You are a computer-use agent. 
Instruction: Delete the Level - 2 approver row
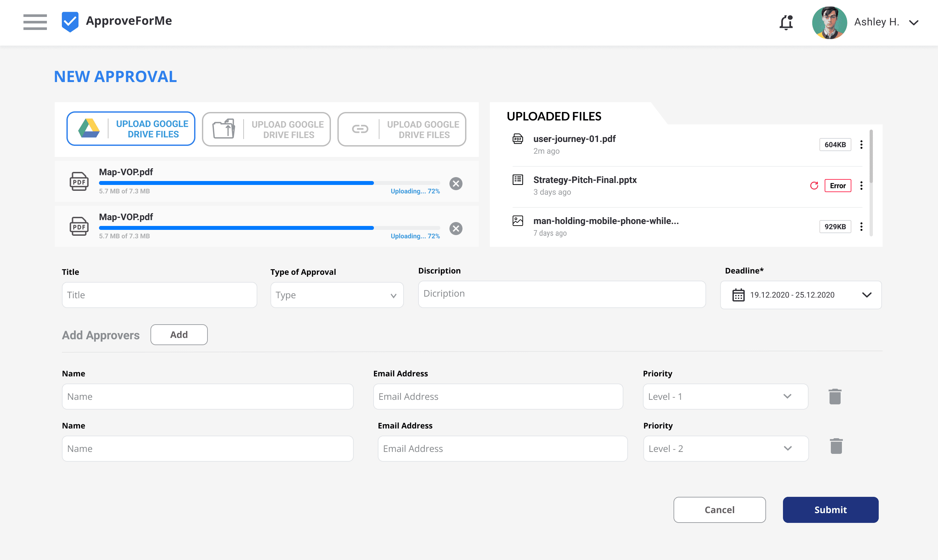[836, 446]
